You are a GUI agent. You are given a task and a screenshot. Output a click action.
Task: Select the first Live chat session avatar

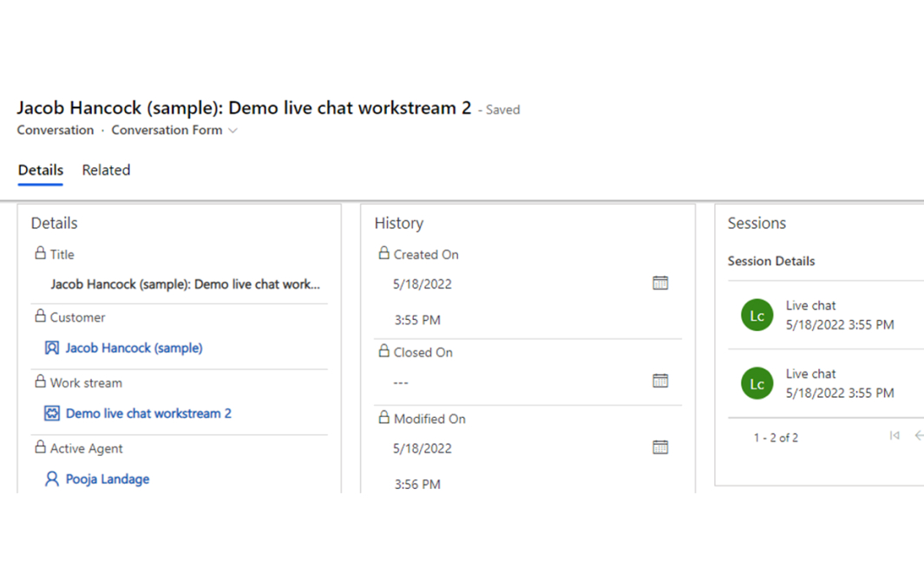[757, 316]
